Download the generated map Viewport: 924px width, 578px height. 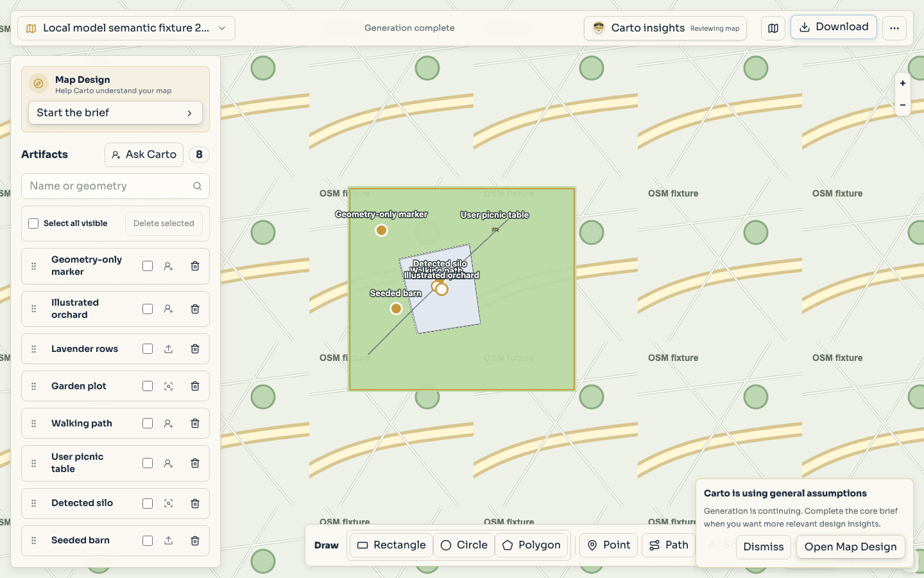(x=834, y=27)
